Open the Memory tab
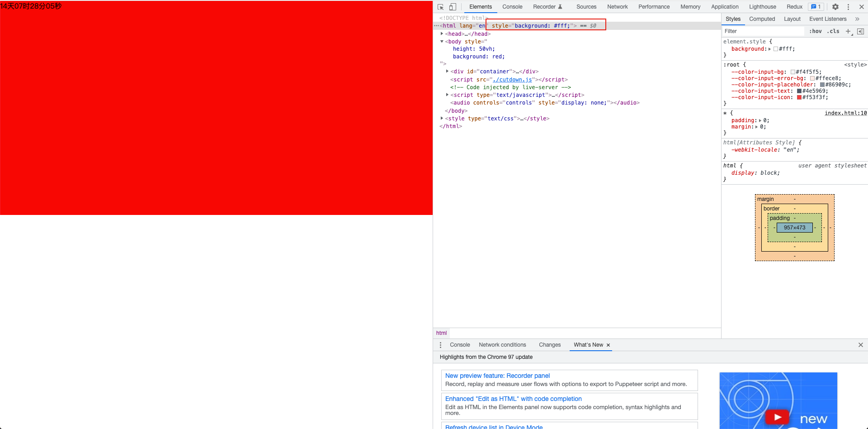 (x=690, y=7)
